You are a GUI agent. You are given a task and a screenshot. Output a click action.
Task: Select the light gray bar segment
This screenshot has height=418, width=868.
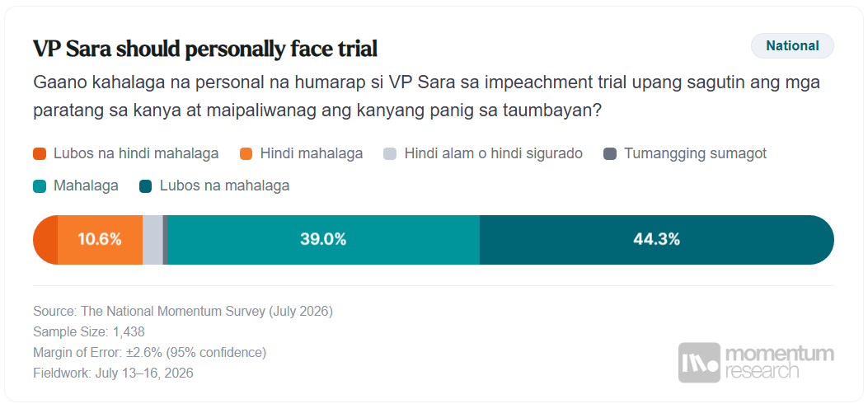pyautogui.click(x=152, y=240)
